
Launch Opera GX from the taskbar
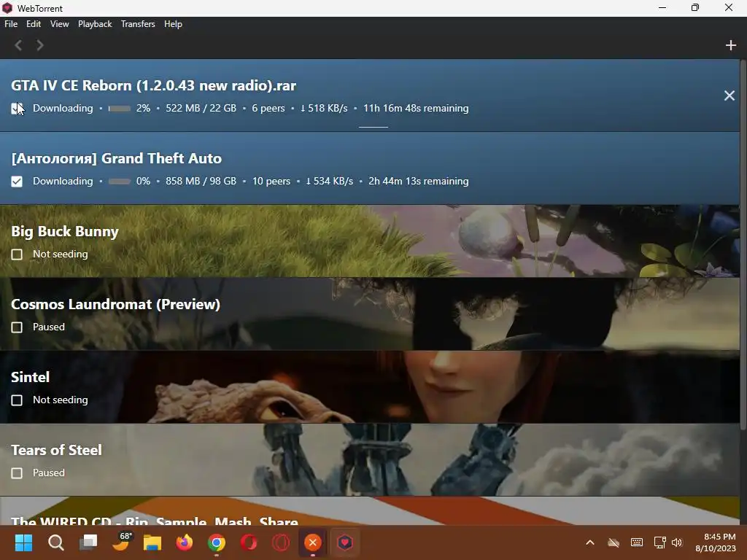click(281, 542)
